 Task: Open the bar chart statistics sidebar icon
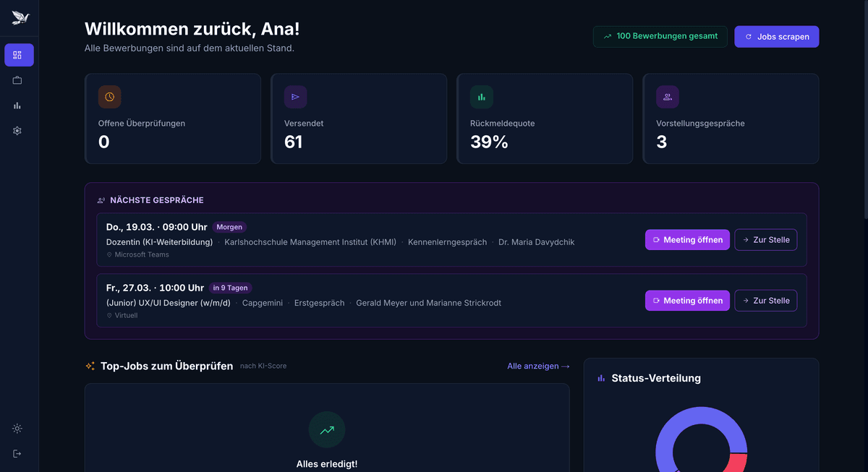[17, 106]
